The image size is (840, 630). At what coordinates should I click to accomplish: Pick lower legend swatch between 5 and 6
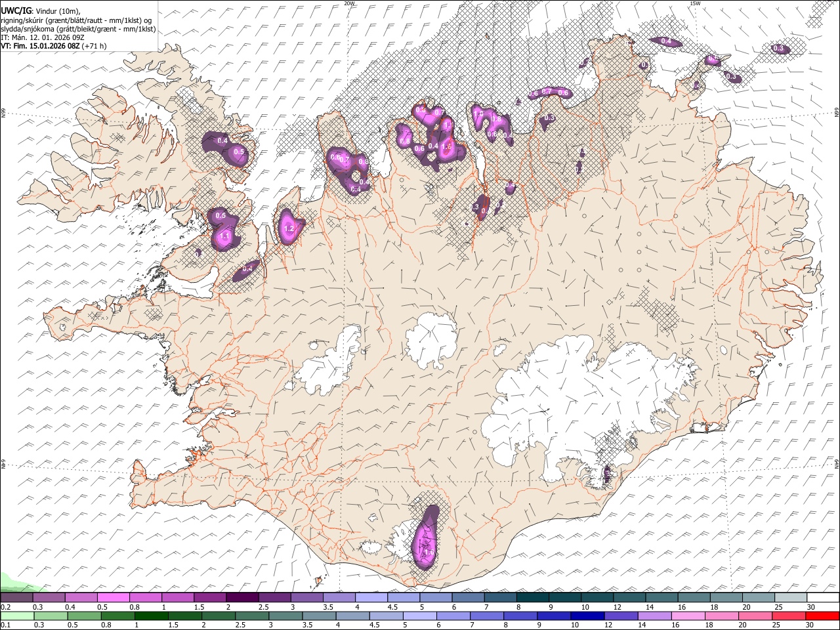419,616
